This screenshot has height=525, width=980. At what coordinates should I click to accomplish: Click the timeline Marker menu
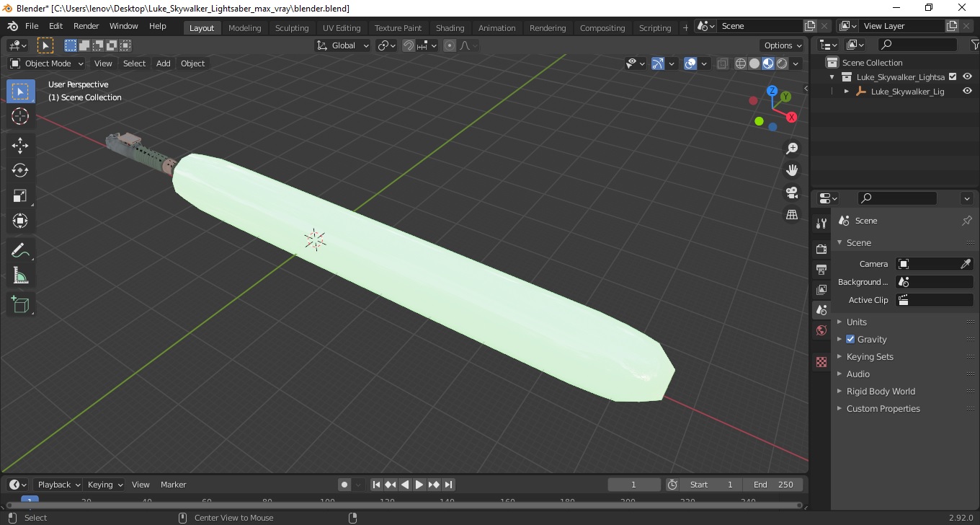(173, 485)
